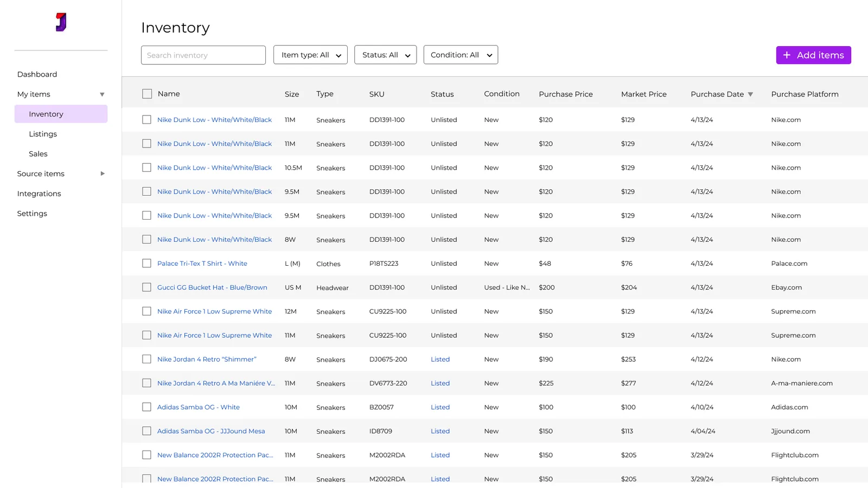868x488 pixels.
Task: Collapse the My items arrow in the sidebar
Action: pos(102,94)
